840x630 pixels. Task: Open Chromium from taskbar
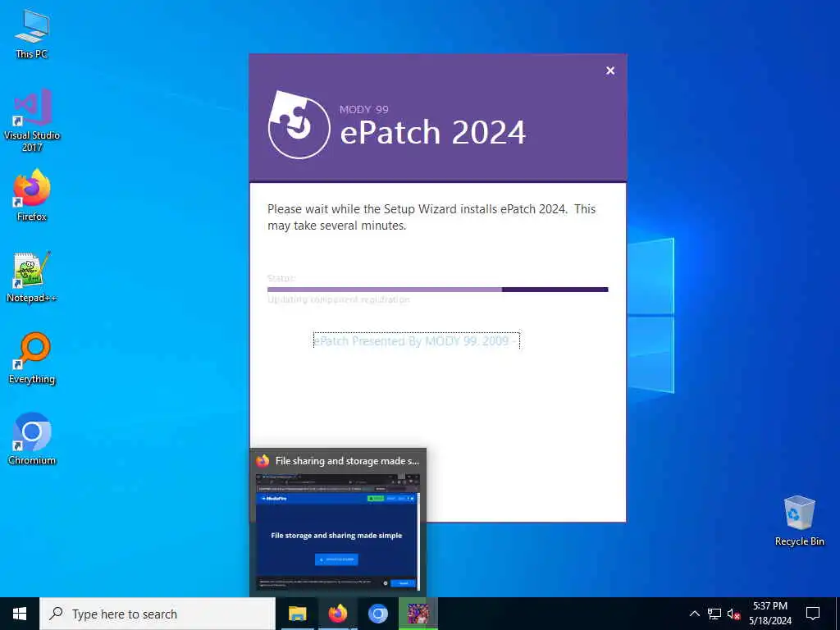click(x=377, y=614)
